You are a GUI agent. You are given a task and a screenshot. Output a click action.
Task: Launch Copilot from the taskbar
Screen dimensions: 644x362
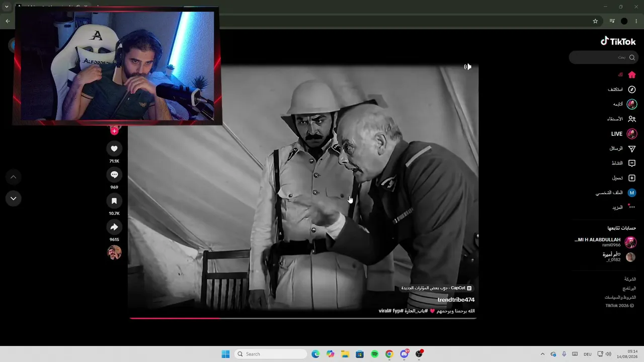pyautogui.click(x=330, y=354)
